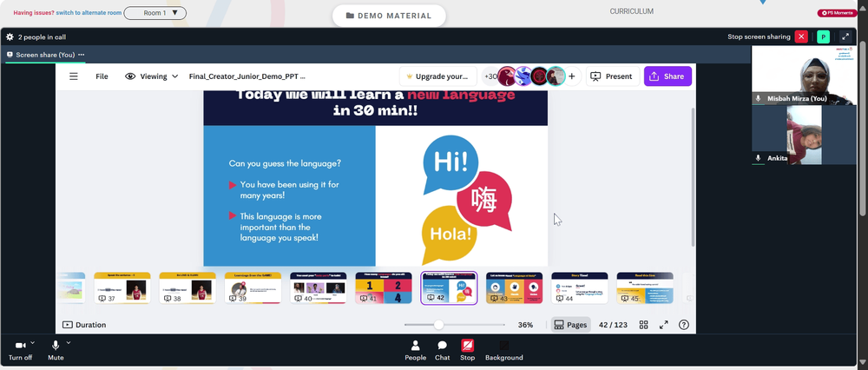Open the Viewing mode dropdown

click(151, 76)
